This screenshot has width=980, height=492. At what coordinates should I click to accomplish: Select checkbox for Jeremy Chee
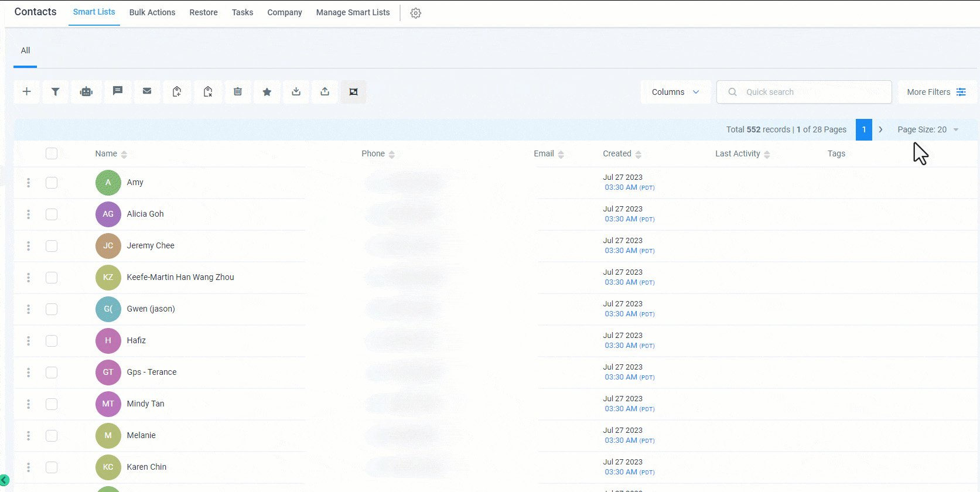[52, 246]
